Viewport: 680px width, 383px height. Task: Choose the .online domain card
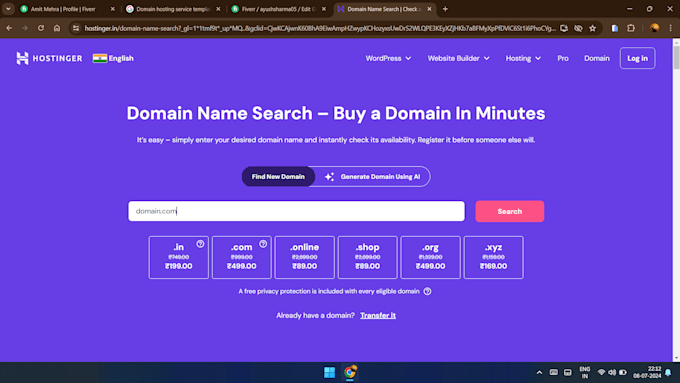coord(304,257)
